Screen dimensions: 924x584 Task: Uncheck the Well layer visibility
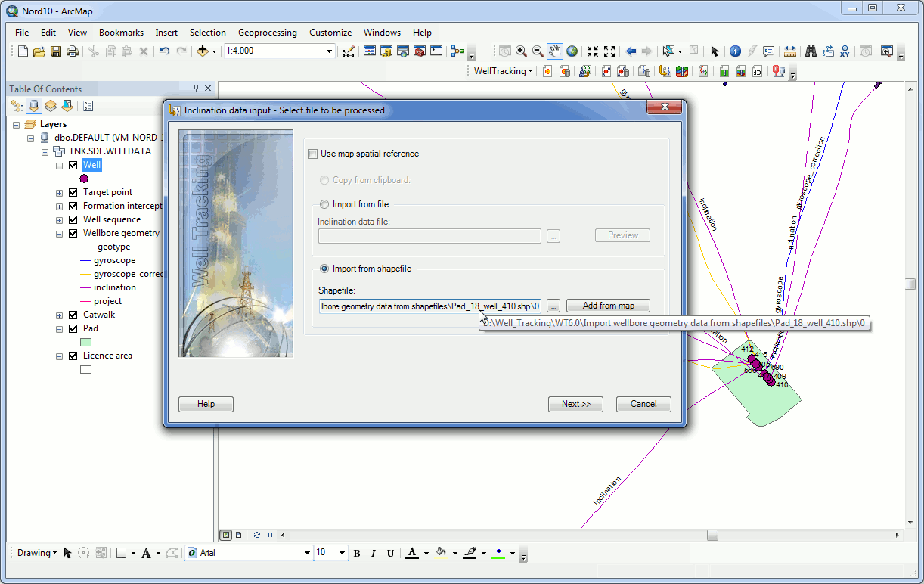pos(73,165)
